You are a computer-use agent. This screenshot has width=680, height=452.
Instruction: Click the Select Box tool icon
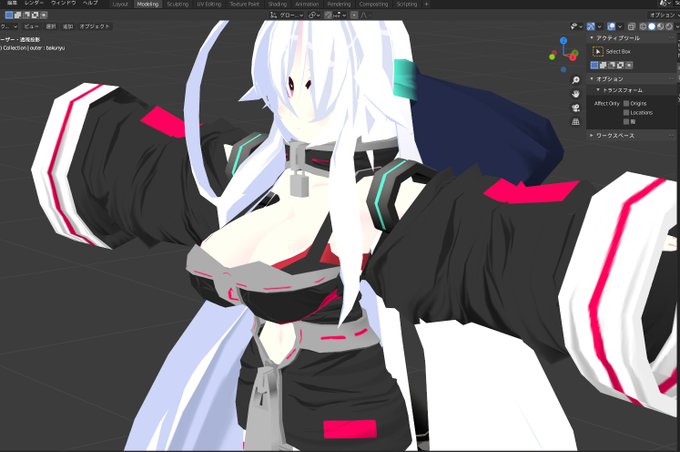(598, 52)
